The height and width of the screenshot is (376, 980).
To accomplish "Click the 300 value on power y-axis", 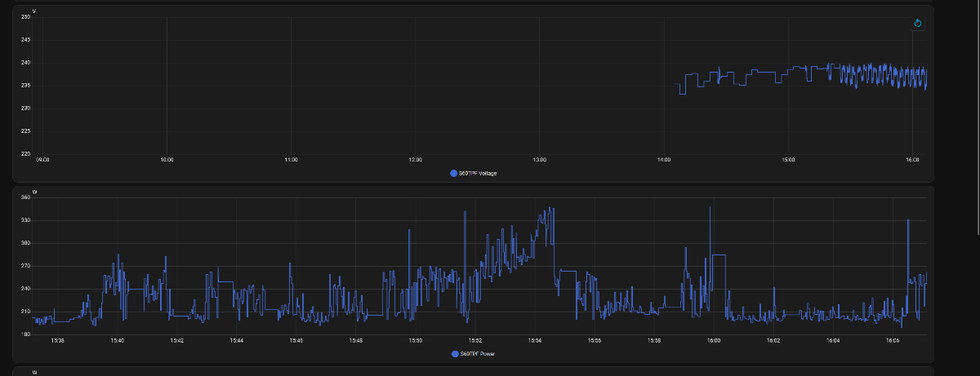I will pyautogui.click(x=25, y=243).
